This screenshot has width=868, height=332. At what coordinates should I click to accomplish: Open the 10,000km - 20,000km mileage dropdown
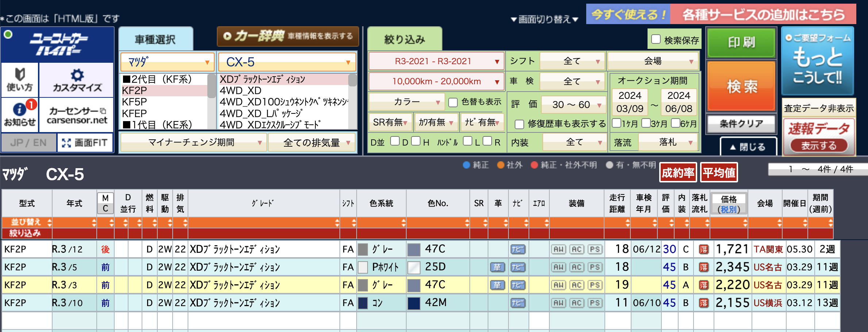point(437,81)
